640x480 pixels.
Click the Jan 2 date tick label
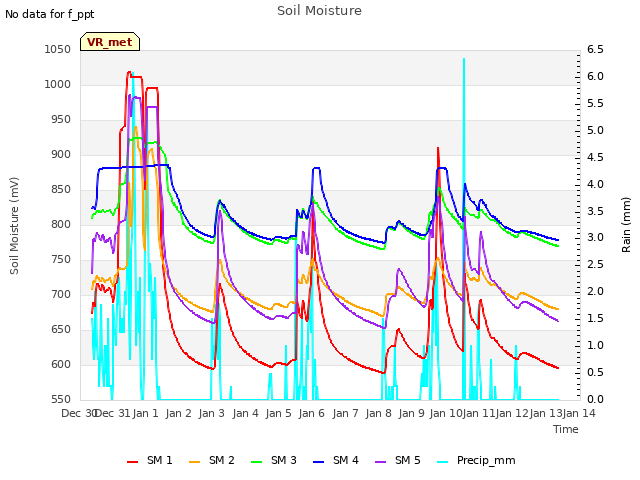pos(179,413)
